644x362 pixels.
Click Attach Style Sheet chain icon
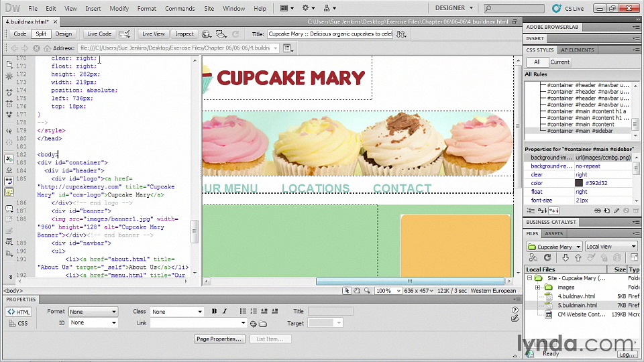point(598,210)
